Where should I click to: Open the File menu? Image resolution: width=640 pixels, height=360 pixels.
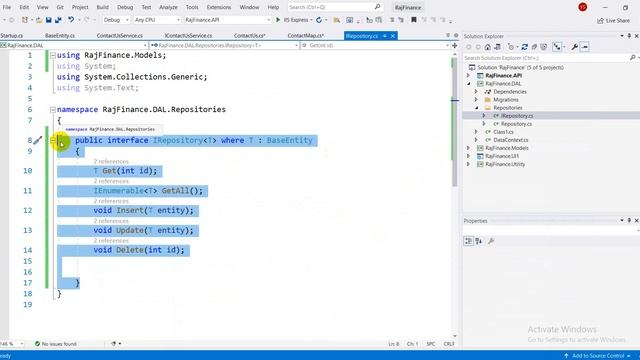(x=7, y=7)
